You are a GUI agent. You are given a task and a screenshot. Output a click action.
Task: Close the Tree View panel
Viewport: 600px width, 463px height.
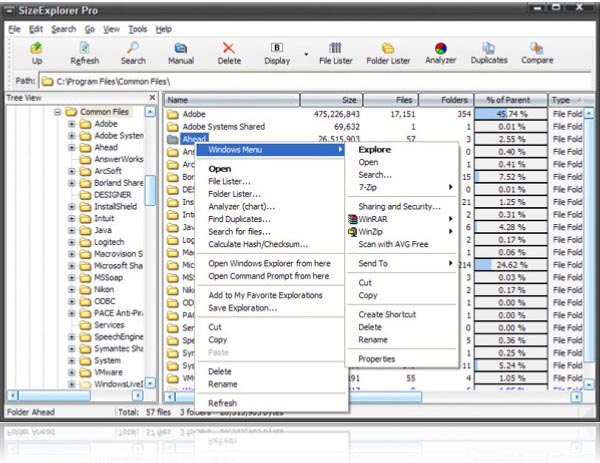coord(152,98)
